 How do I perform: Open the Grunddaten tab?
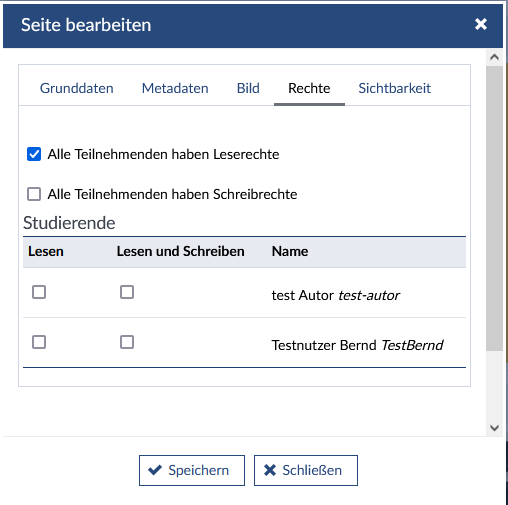click(x=77, y=88)
